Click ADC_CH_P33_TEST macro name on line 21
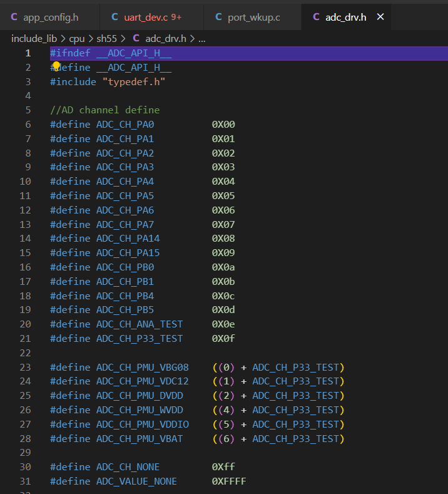 tap(140, 339)
